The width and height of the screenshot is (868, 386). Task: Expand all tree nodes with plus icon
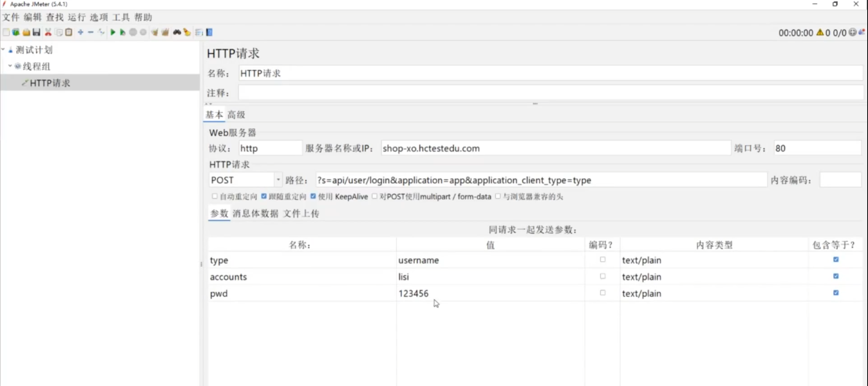(x=80, y=32)
